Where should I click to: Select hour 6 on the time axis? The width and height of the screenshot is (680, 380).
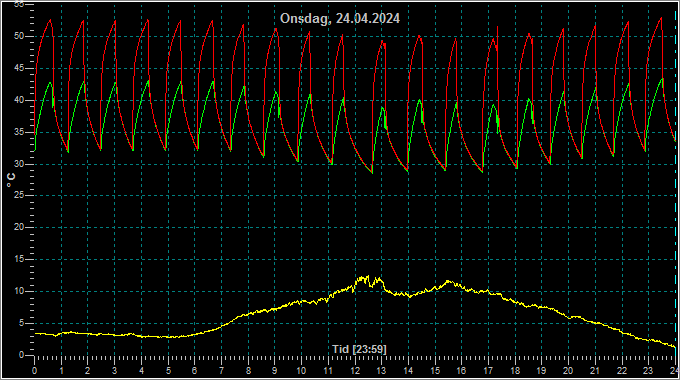[195, 371]
